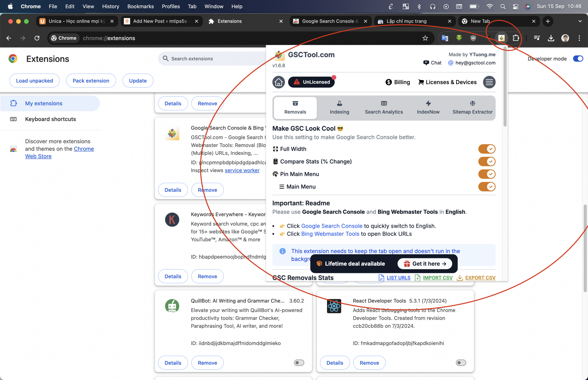588x380 pixels.
Task: Open Chrome Web Store link
Action: (x=59, y=152)
